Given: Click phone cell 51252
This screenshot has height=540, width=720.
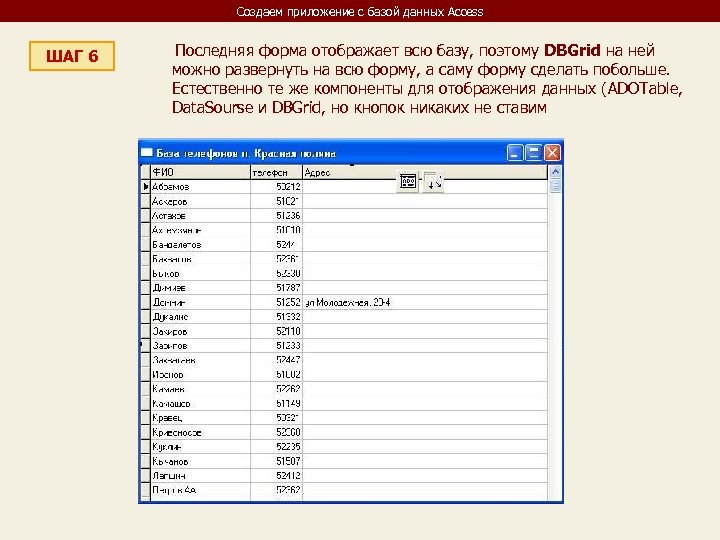Looking at the screenshot, I should coord(276,302).
